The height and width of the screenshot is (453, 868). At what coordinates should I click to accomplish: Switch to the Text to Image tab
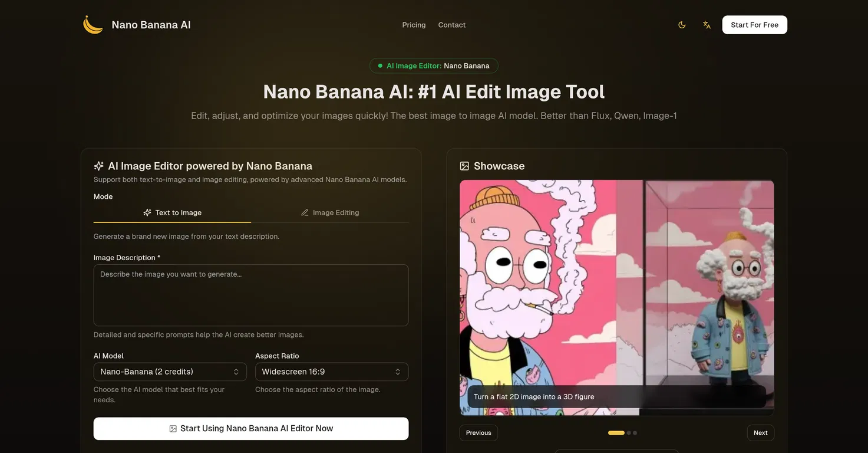coord(172,212)
